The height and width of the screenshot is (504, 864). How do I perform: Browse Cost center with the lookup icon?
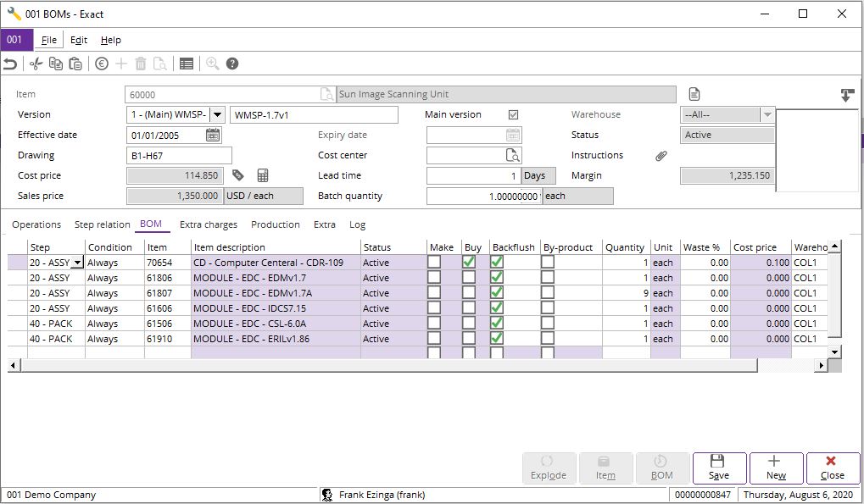[513, 155]
